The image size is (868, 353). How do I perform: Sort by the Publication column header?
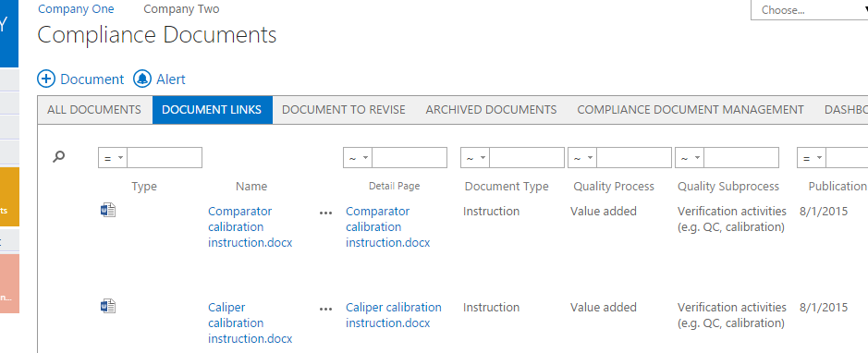pos(837,187)
